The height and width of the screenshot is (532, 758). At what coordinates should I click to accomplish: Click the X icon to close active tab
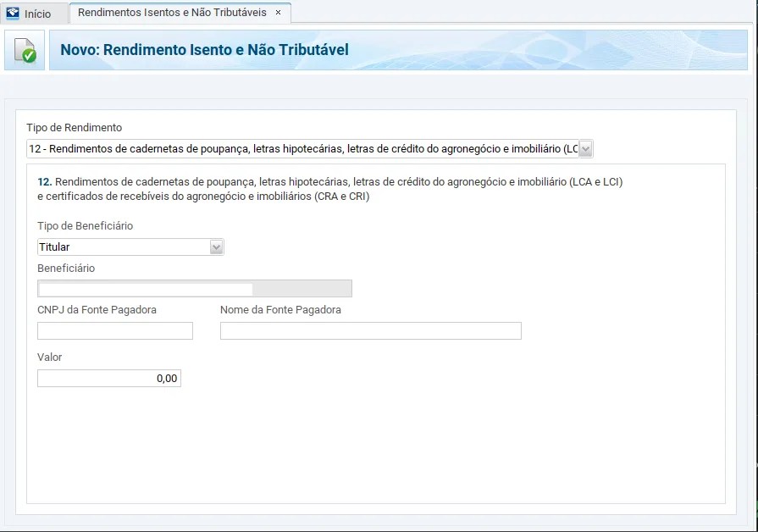[277, 14]
